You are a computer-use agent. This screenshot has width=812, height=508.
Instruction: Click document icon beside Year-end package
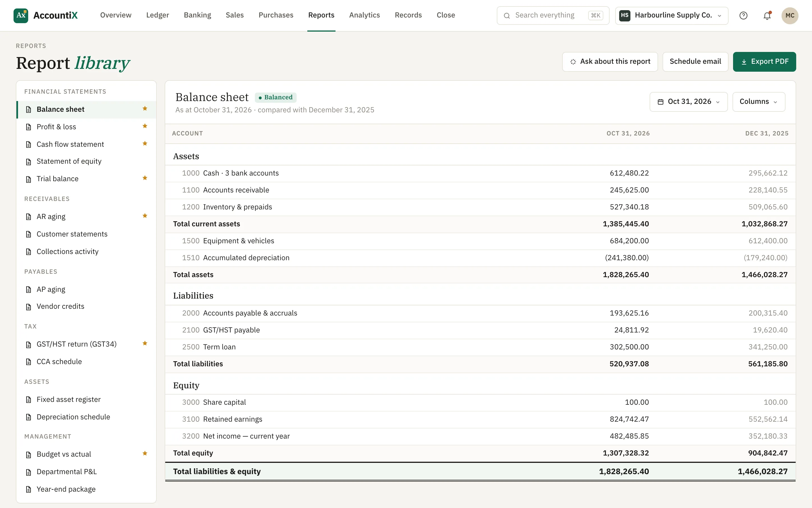pos(28,490)
